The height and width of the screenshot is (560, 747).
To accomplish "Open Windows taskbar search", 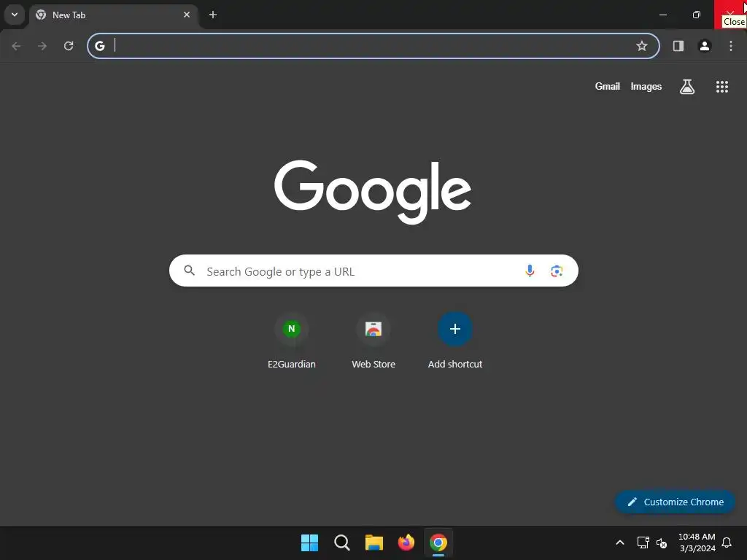I will point(341,542).
